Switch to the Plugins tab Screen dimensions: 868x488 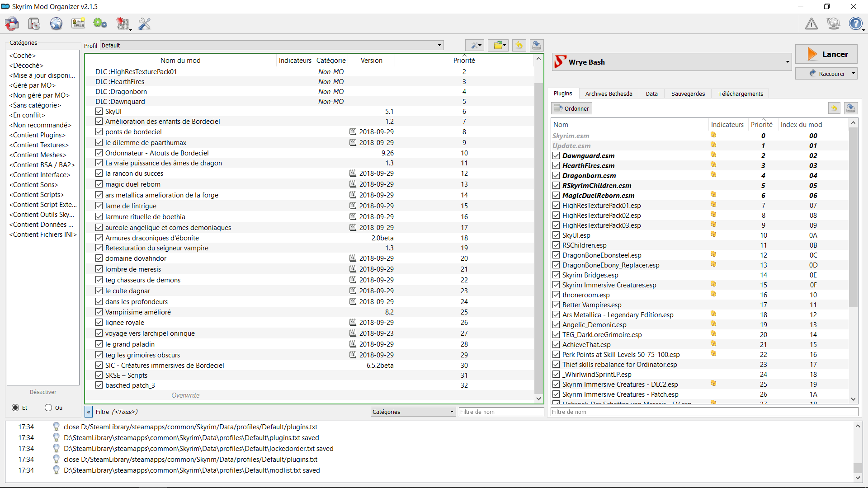click(563, 94)
